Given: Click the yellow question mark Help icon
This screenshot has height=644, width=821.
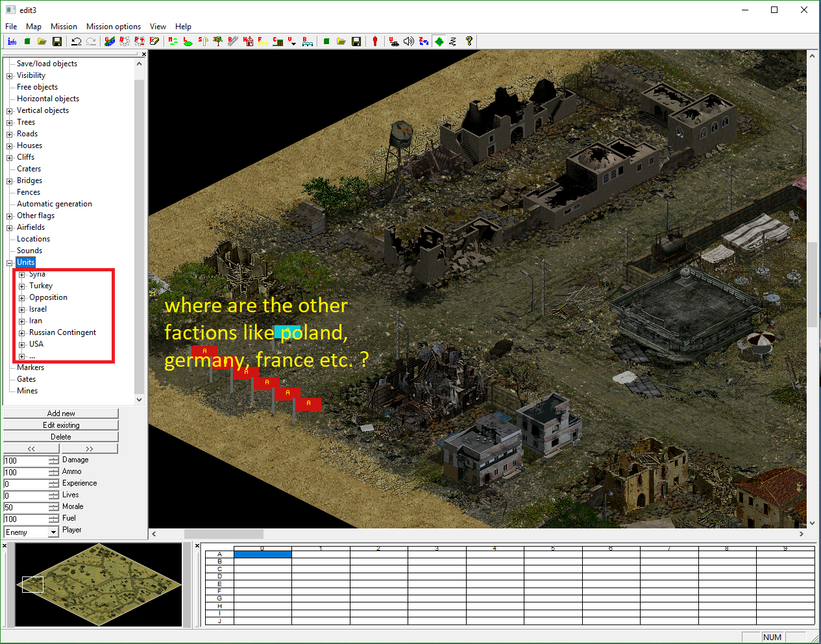Looking at the screenshot, I should (469, 42).
